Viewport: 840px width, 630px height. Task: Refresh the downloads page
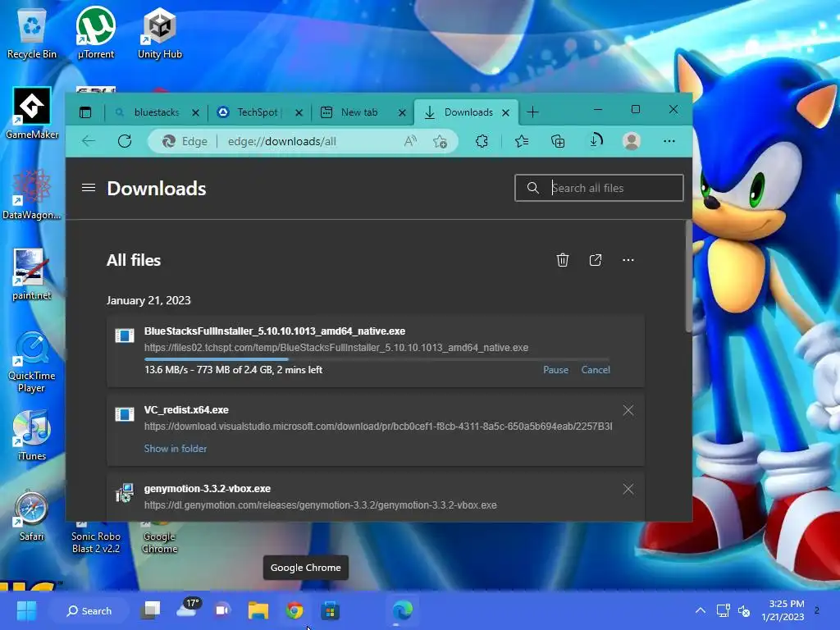(125, 141)
